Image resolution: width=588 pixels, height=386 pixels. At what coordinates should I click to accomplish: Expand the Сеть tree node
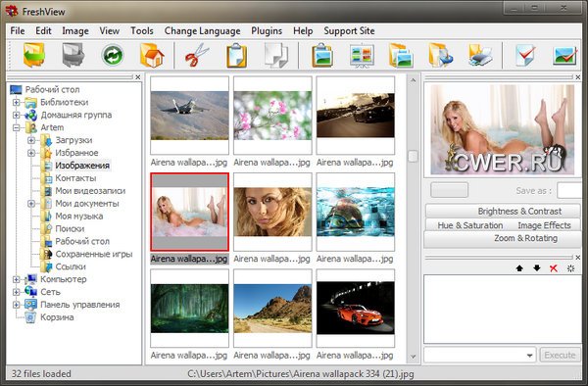[x=16, y=292]
